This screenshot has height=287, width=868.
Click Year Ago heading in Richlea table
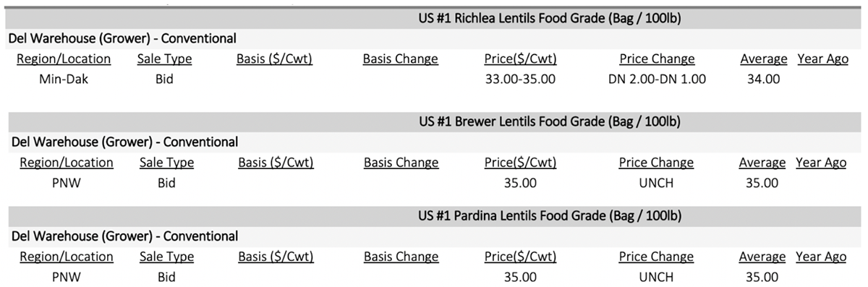point(822,59)
